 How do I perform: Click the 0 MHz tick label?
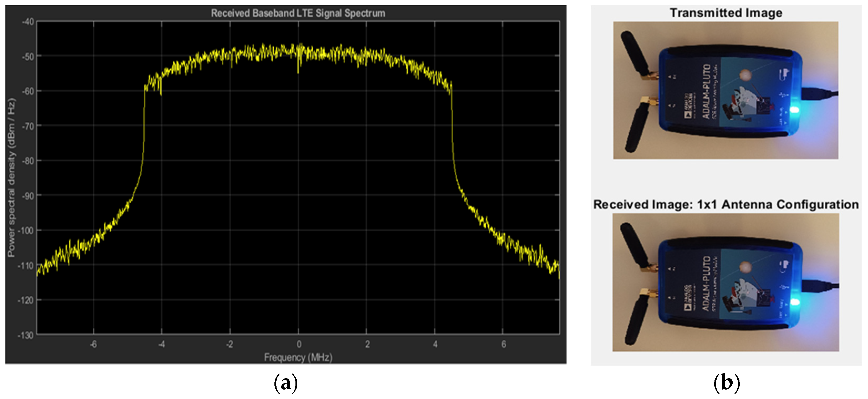tap(299, 344)
